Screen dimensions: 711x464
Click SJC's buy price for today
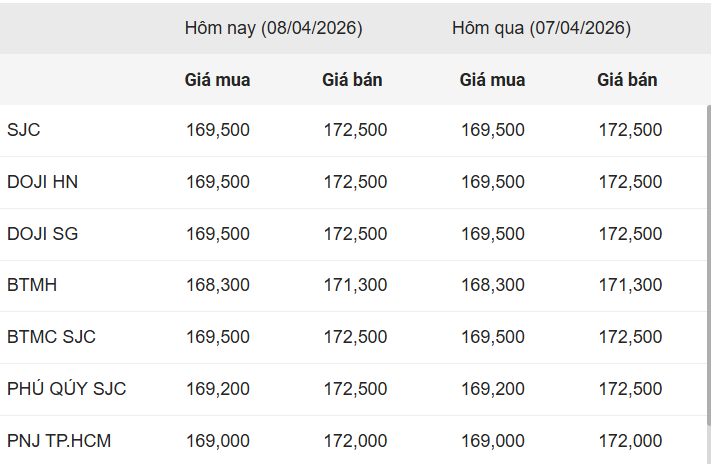[217, 130]
